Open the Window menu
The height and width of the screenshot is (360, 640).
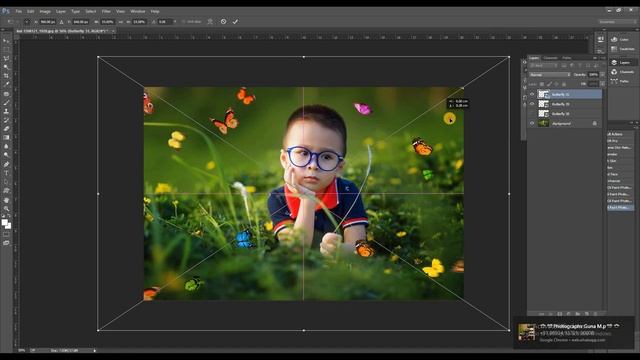pyautogui.click(x=138, y=11)
